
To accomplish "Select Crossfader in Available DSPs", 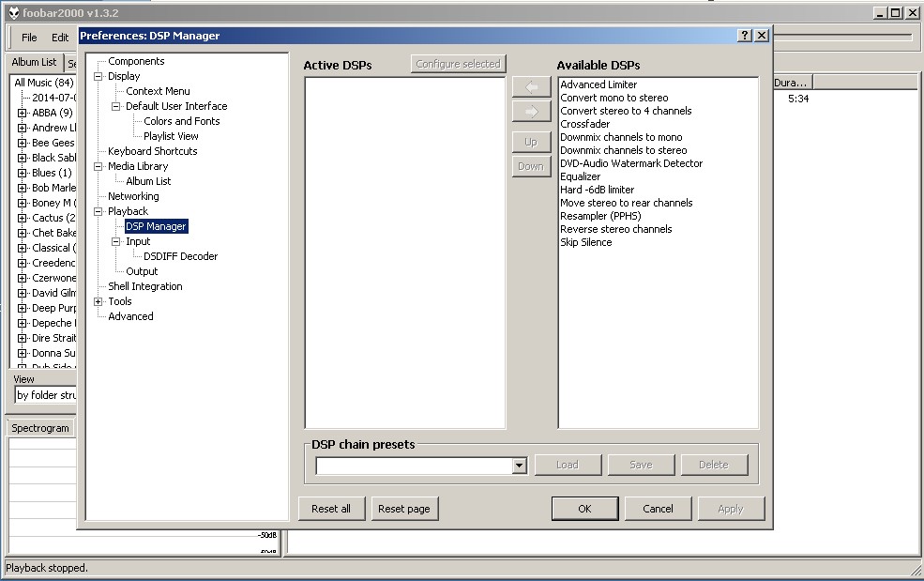I will (585, 125).
